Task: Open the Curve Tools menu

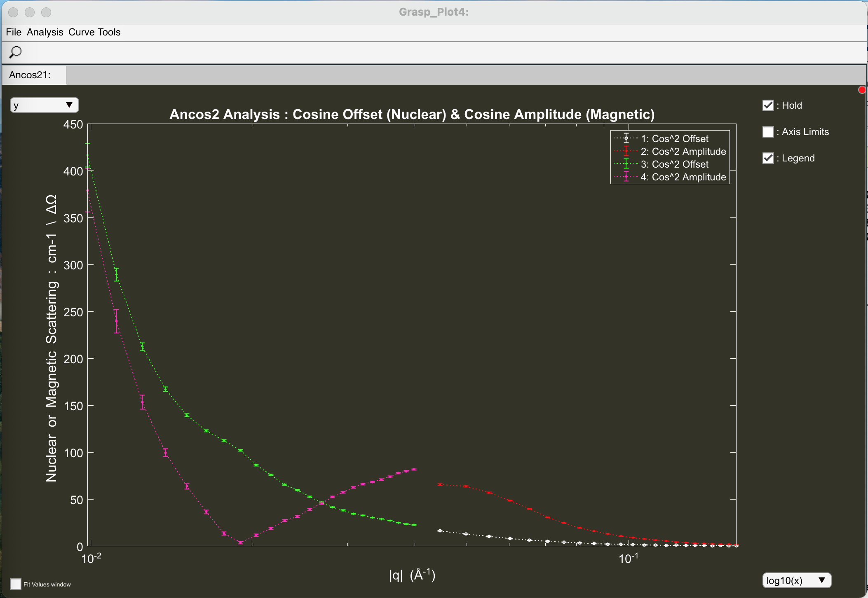Action: point(94,32)
